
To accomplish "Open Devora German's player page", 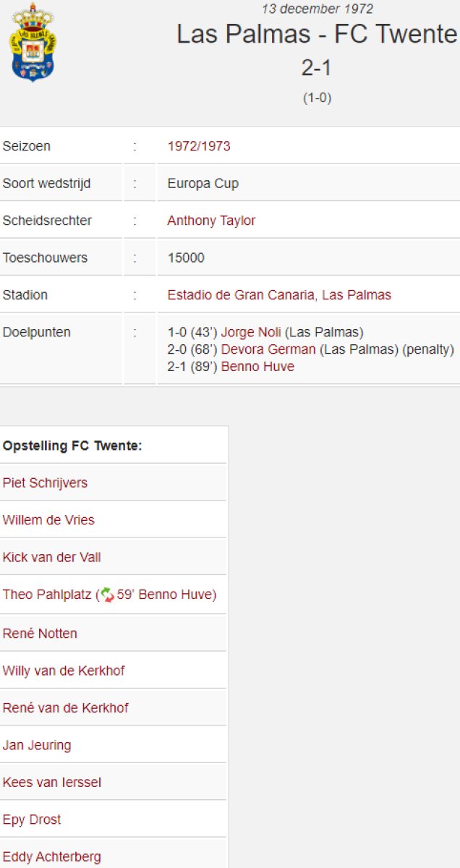I will [268, 350].
